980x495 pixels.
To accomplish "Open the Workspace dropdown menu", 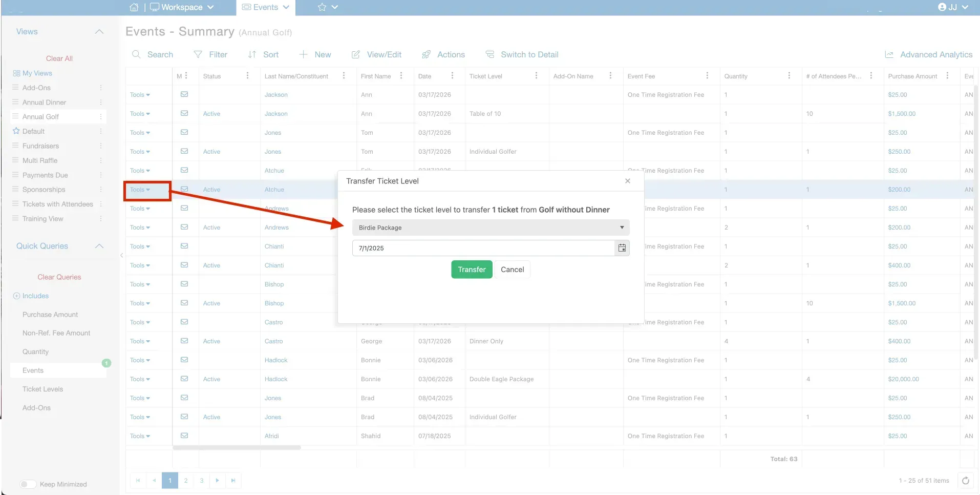I will [182, 7].
